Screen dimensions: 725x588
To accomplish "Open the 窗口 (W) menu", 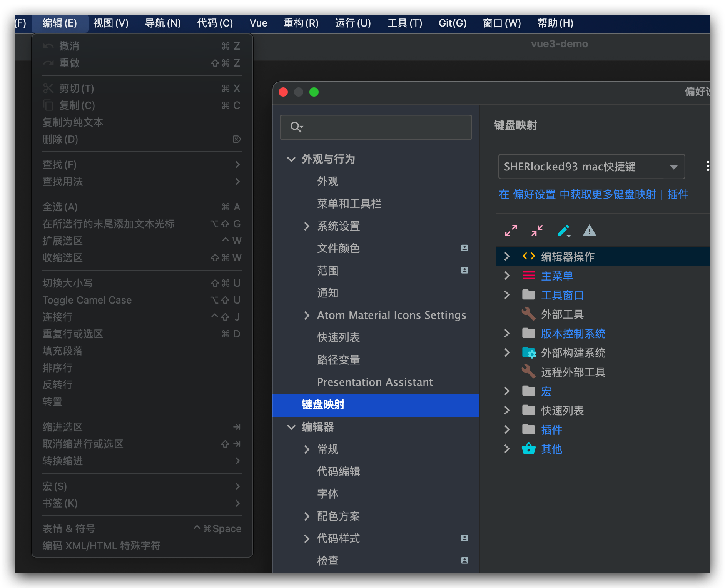I will coord(502,23).
